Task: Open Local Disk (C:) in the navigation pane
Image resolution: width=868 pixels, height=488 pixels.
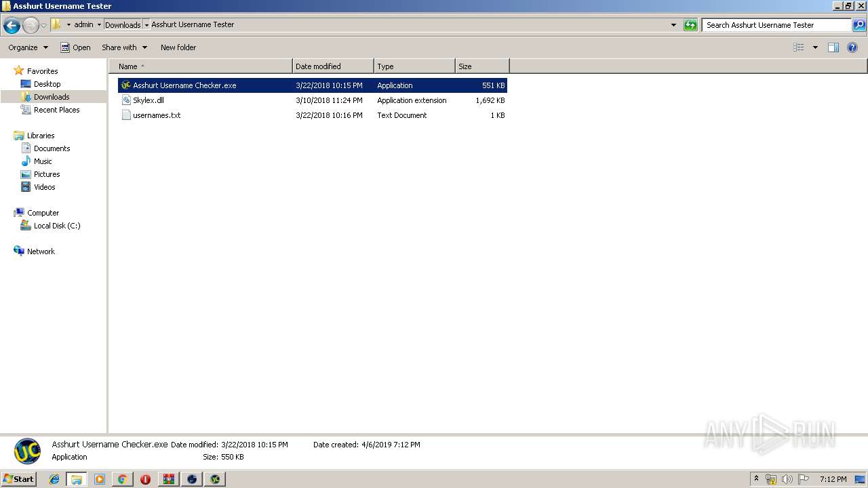Action: coord(57,226)
